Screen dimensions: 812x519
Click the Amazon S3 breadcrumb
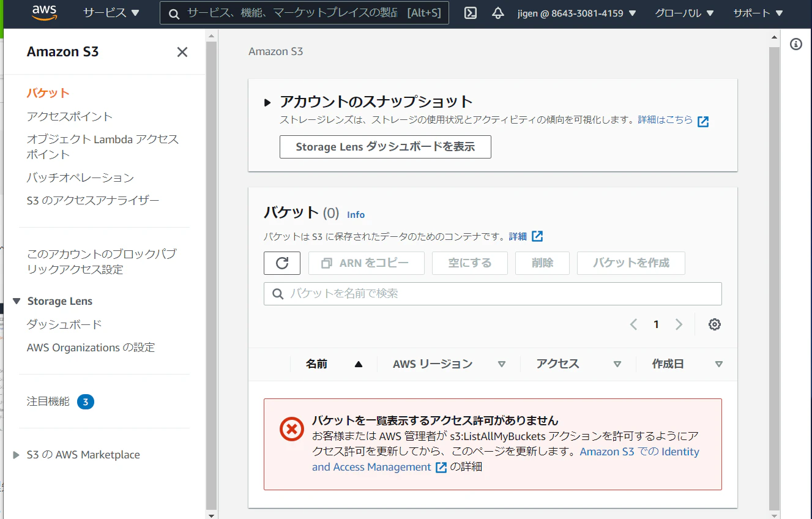pyautogui.click(x=276, y=52)
